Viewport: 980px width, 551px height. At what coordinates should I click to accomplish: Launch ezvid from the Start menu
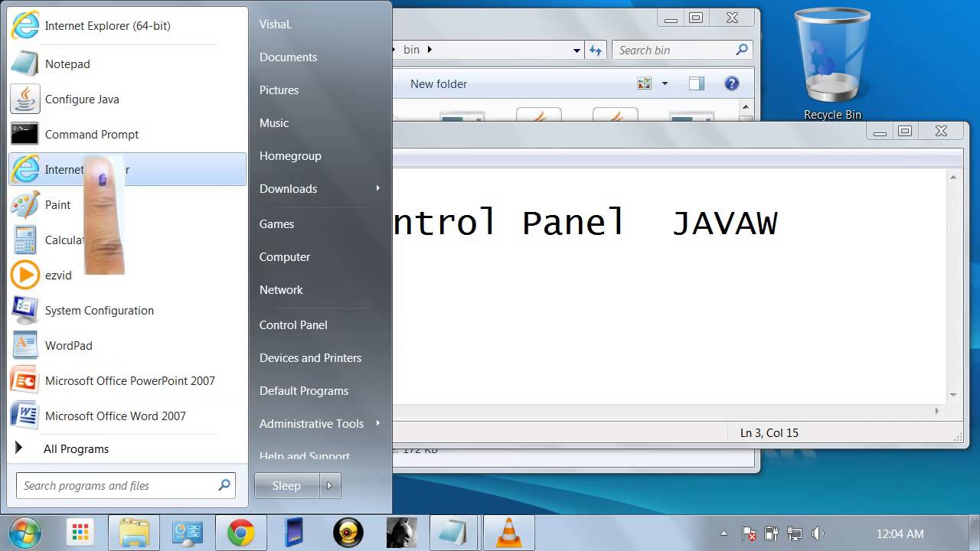pyautogui.click(x=127, y=275)
